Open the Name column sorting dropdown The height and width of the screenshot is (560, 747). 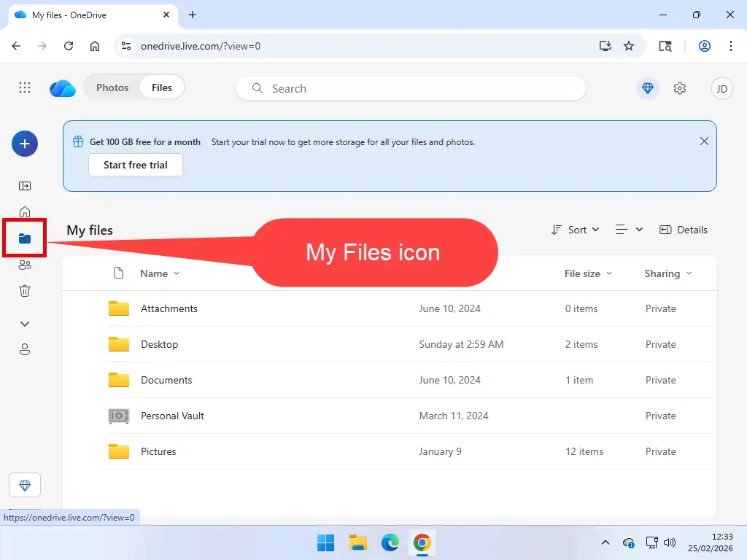pos(159,273)
